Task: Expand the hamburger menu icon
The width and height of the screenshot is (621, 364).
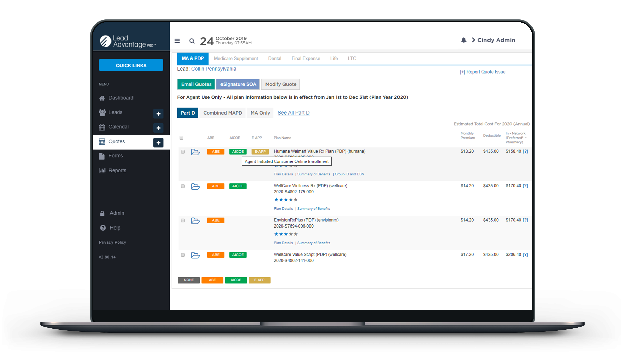Action: coord(177,41)
